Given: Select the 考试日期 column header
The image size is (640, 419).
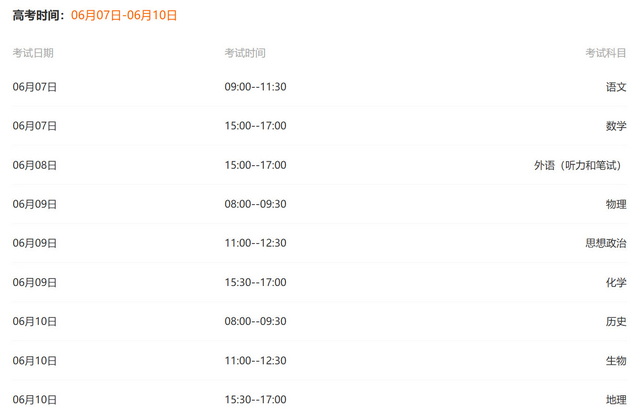Looking at the screenshot, I should click(33, 53).
